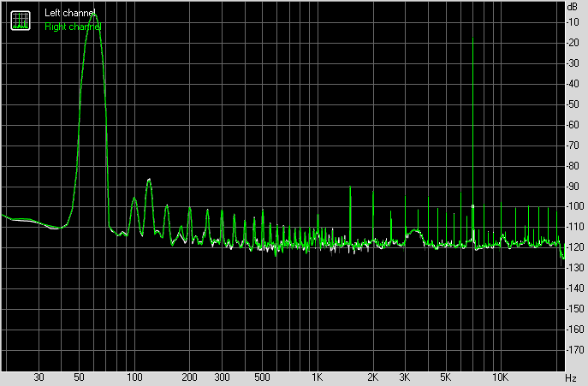This screenshot has width=588, height=386.
Task: Click the "-170" dB axis label
Action: pos(575,349)
